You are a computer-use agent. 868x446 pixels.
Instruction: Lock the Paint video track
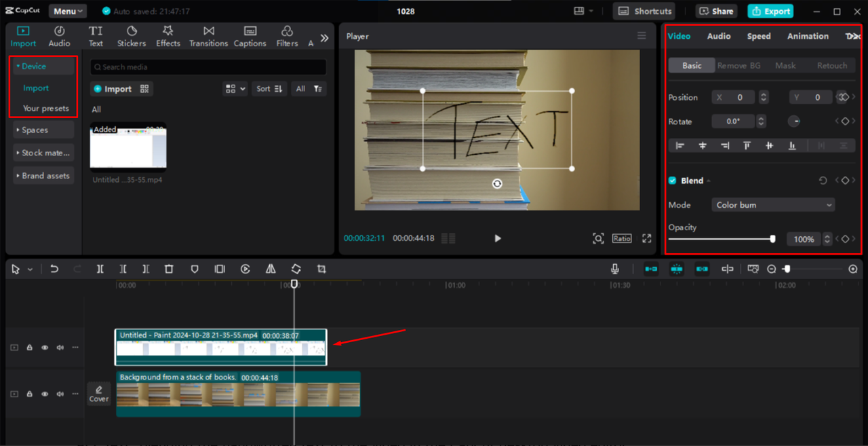point(30,347)
